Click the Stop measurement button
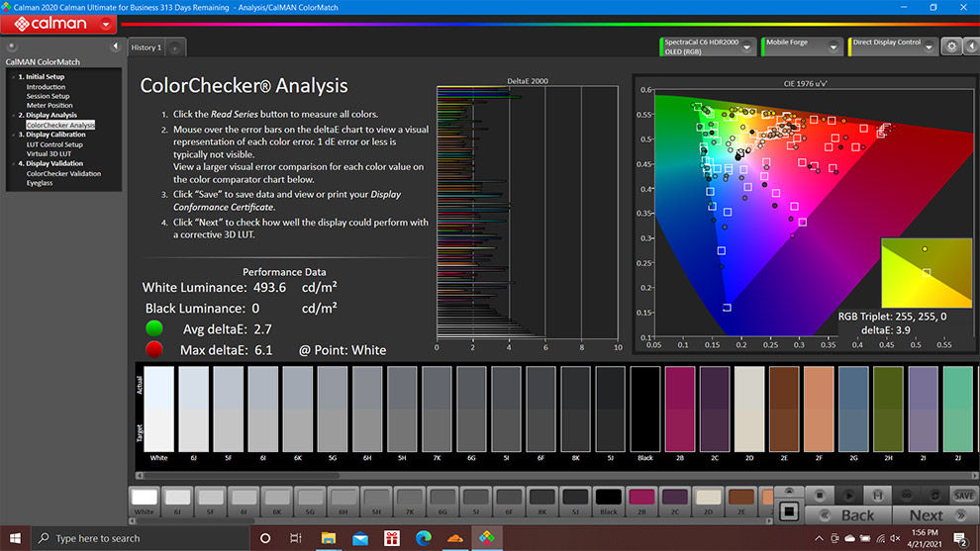 coord(820,495)
